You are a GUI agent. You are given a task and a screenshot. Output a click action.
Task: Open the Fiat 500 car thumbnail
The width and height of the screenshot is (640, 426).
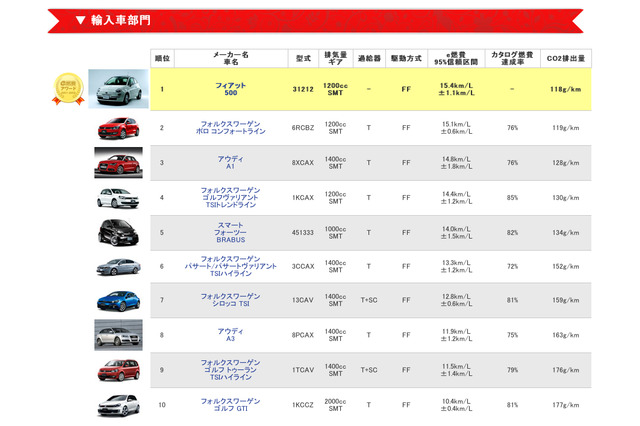point(119,88)
